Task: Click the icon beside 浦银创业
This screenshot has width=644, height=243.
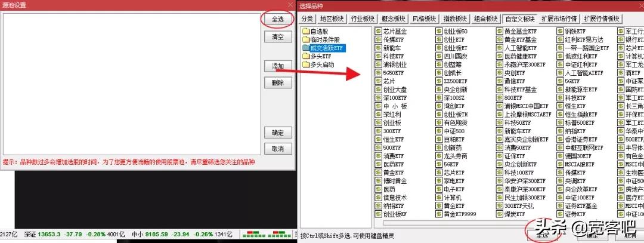Action: pyautogui.click(x=378, y=64)
